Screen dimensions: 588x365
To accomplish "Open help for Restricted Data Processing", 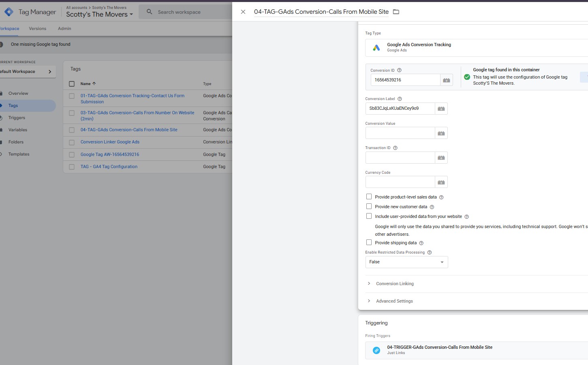I will coord(430,252).
